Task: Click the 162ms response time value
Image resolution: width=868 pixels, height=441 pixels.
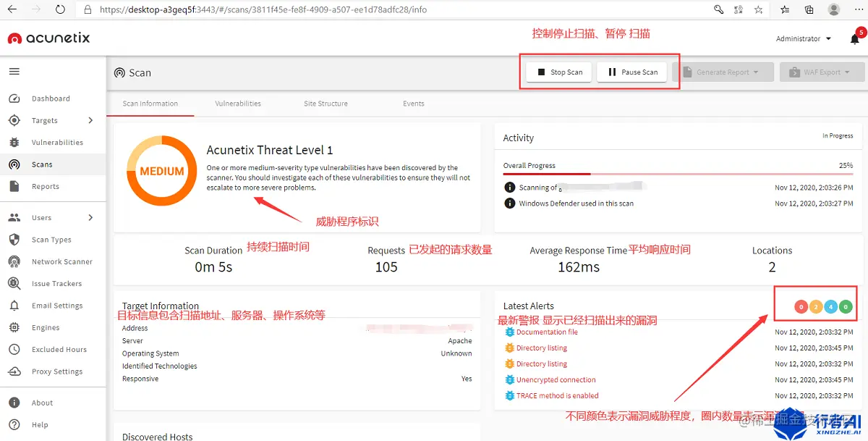Action: (579, 267)
